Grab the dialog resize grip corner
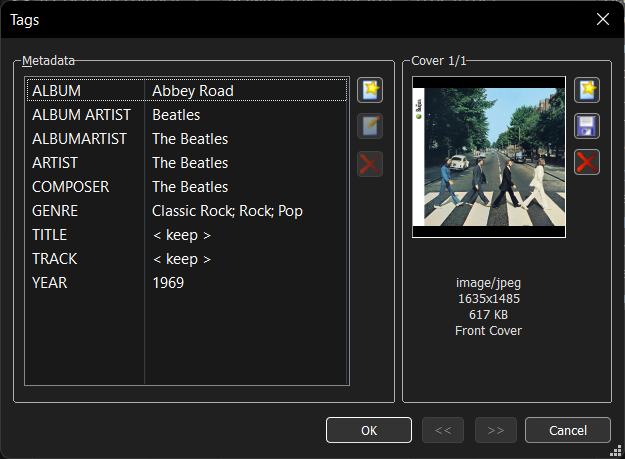Image resolution: width=625 pixels, height=459 pixels. [616, 450]
